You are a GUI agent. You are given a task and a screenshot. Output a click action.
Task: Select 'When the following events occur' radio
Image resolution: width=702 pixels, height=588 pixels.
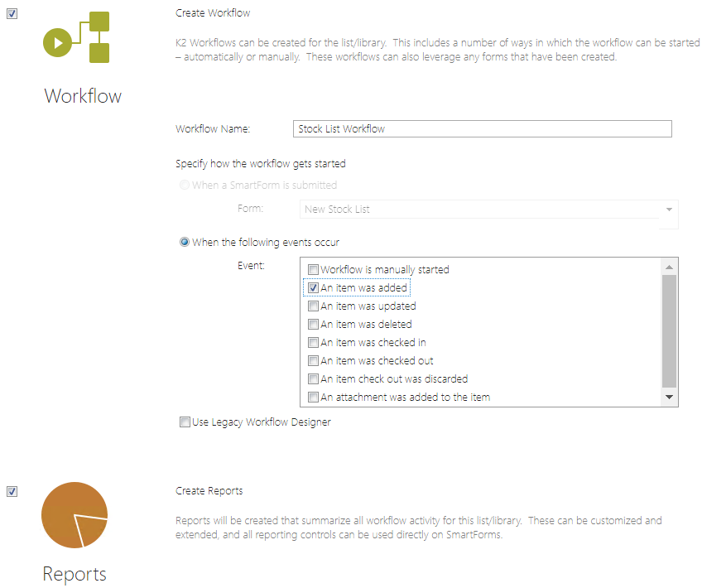(184, 243)
